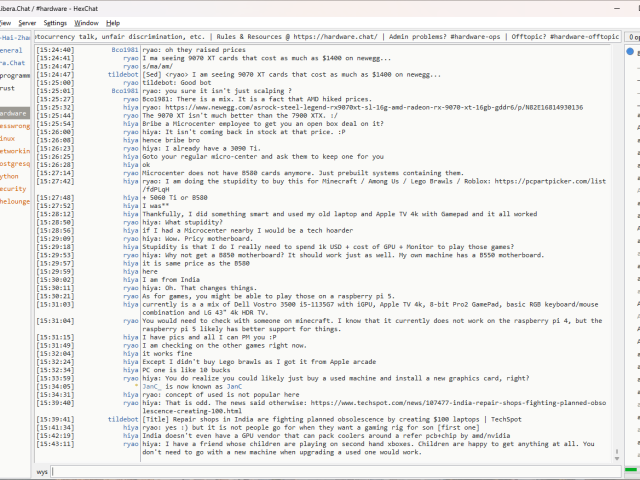Click message 'hence bribe bro'
Screen dimensions: 640x480
point(171,140)
